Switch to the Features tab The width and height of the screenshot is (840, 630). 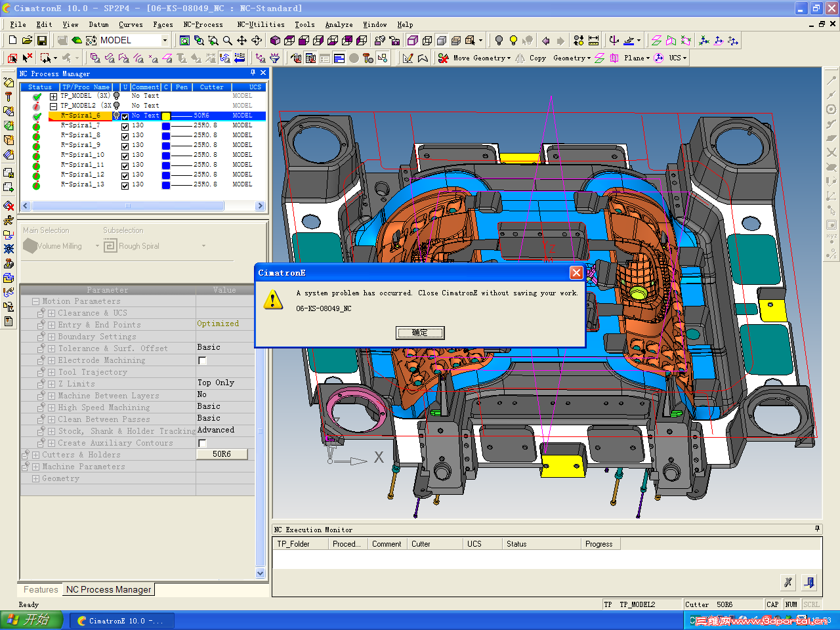click(41, 590)
